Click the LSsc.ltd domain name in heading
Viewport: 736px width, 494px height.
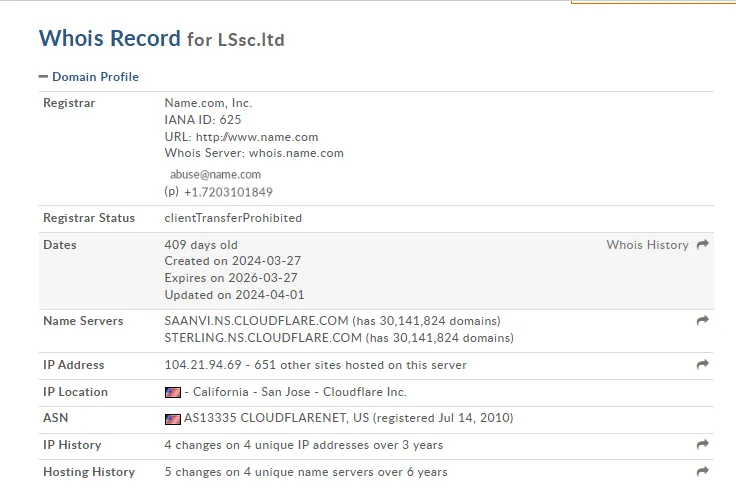250,40
